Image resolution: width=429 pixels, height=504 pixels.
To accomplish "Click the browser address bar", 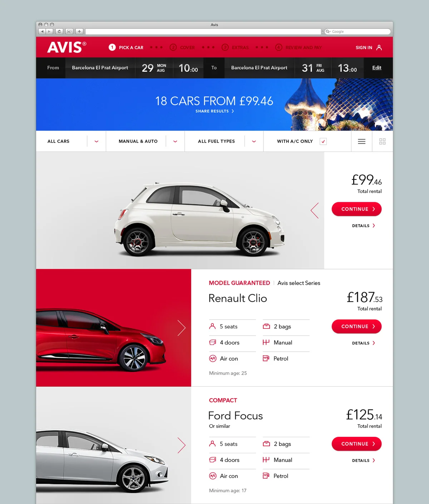I will click(x=203, y=31).
